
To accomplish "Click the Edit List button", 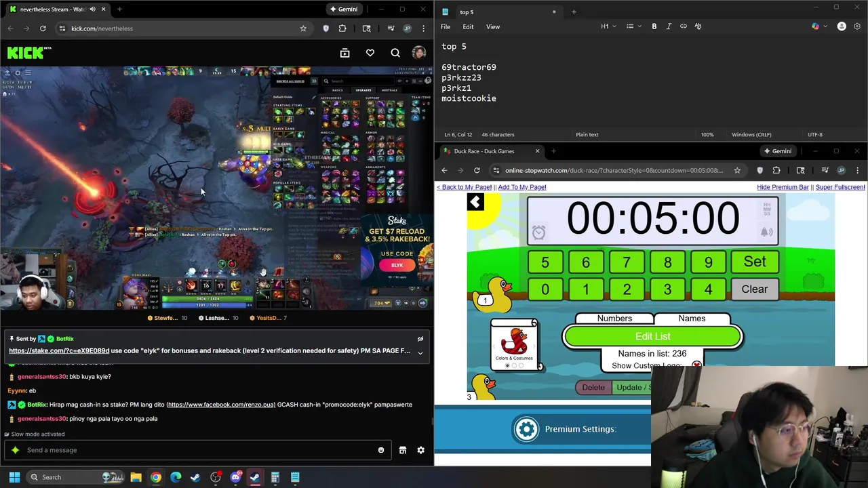I will coord(653,336).
